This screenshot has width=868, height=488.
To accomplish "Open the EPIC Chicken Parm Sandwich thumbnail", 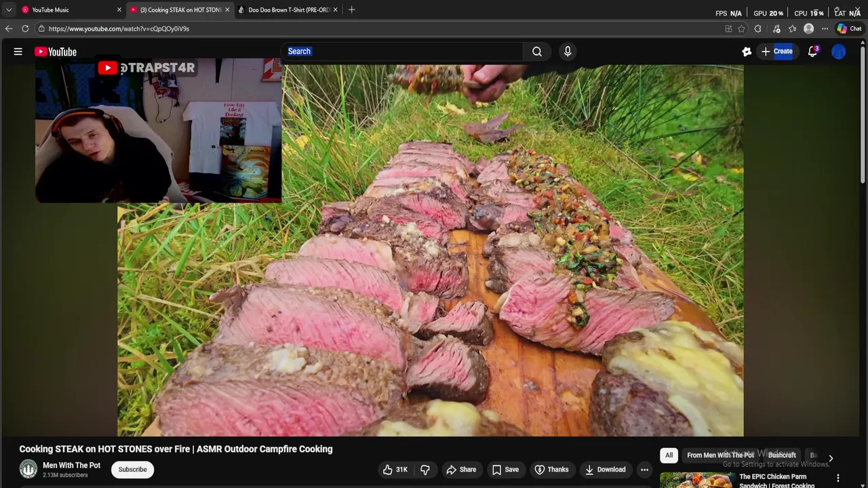I will pyautogui.click(x=696, y=480).
